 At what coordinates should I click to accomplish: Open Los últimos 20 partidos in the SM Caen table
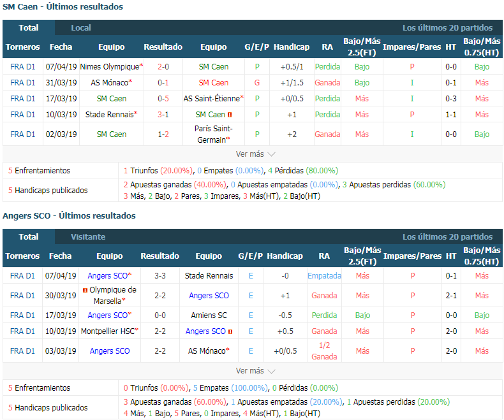click(447, 28)
